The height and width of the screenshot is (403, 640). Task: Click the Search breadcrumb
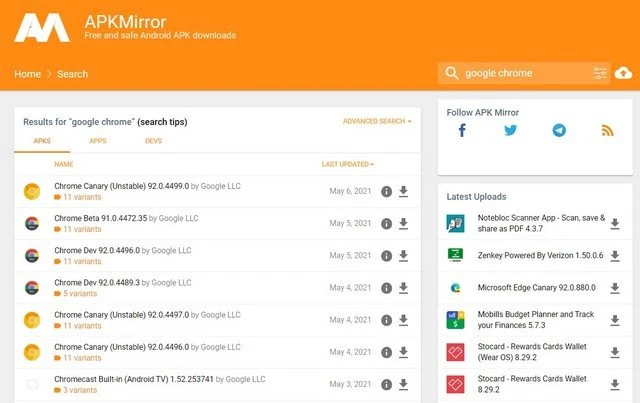[73, 74]
